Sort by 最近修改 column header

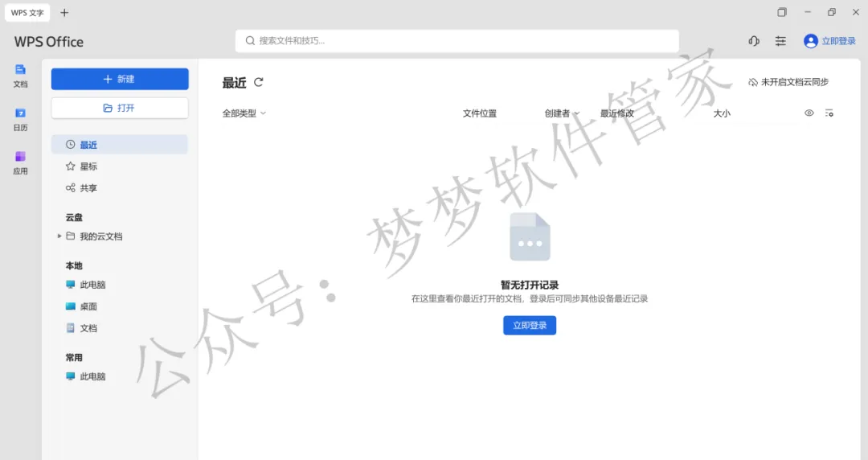[x=617, y=113]
